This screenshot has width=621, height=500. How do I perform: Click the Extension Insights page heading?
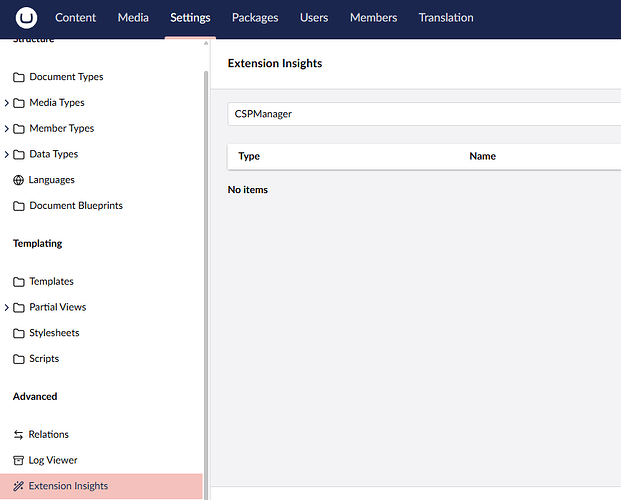tap(275, 63)
